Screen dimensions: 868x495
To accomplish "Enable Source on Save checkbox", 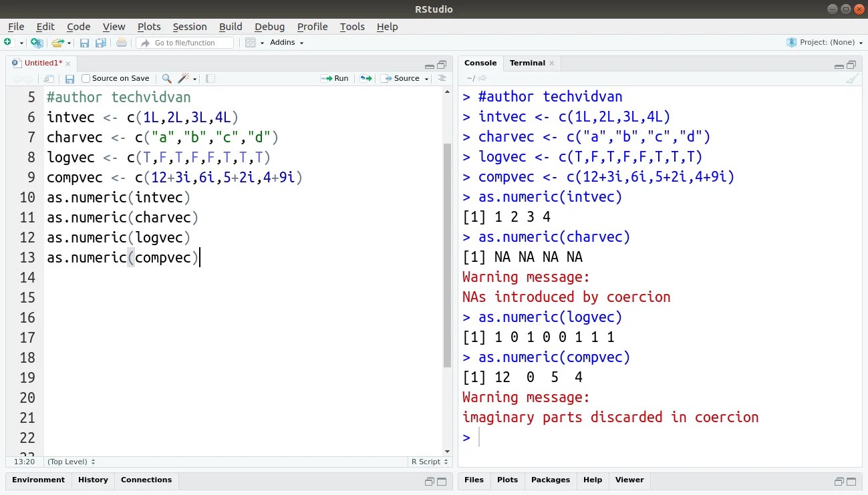I will click(86, 79).
